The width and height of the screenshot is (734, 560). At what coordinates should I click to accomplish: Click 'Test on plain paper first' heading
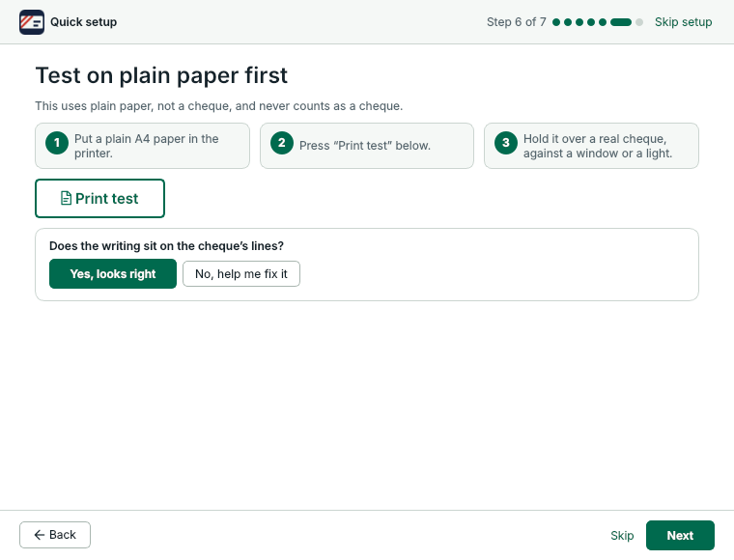161,75
